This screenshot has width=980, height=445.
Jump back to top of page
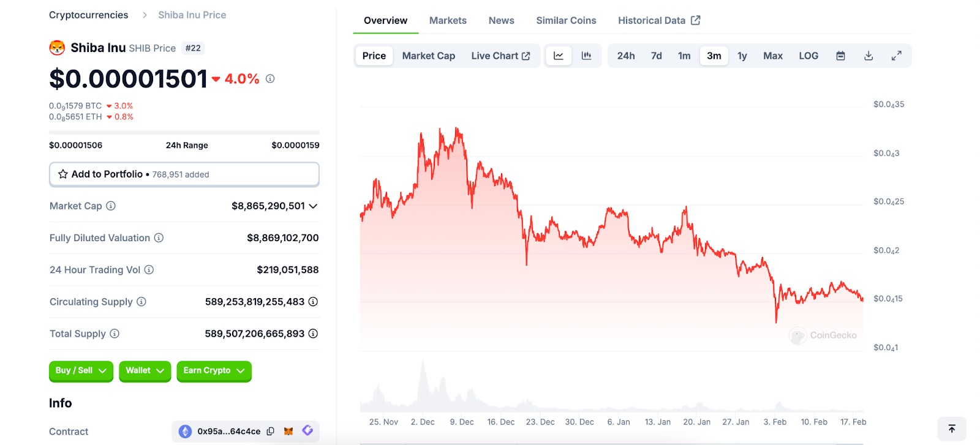952,428
